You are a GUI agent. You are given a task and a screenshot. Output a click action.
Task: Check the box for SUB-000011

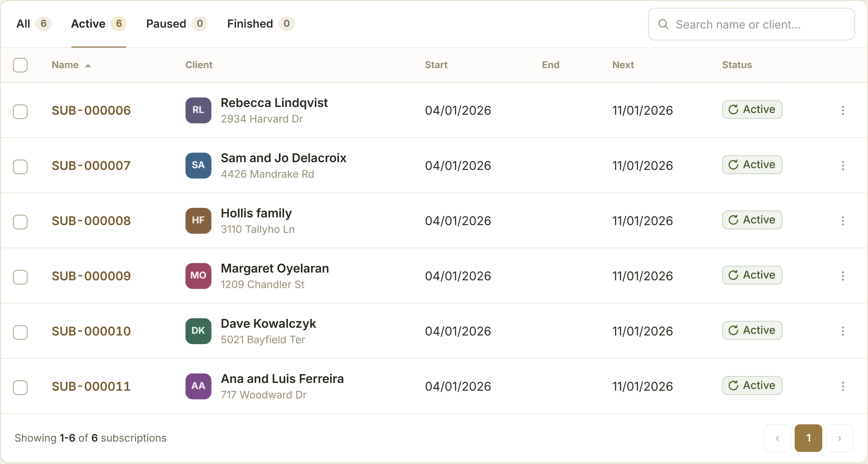[x=20, y=388]
